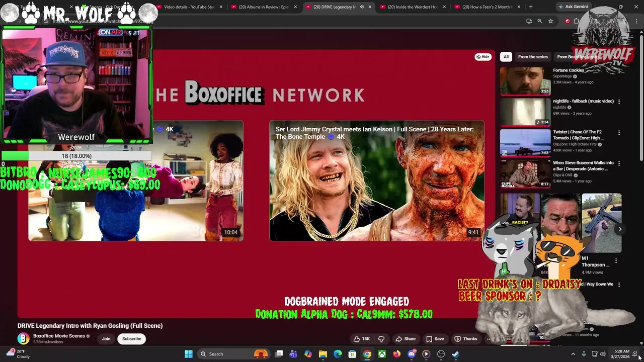Open the zoom magnifier in address bar

pyautogui.click(x=540, y=21)
